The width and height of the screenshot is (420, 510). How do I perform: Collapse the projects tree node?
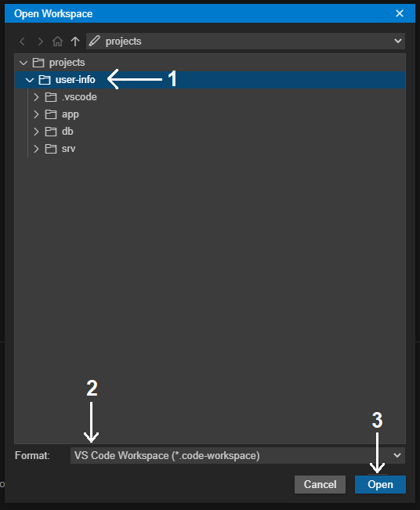point(24,63)
